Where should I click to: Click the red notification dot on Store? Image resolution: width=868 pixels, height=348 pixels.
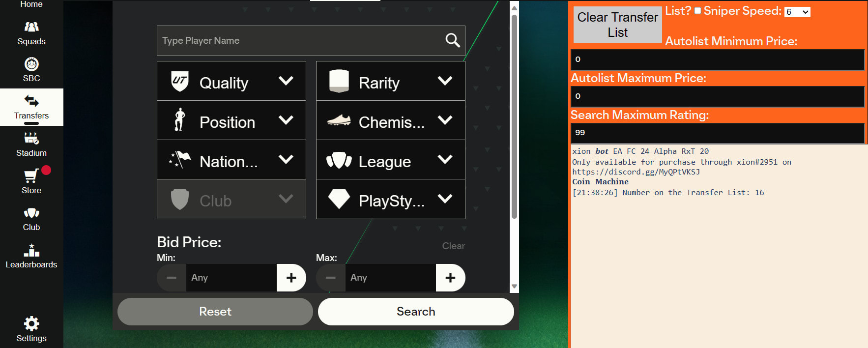(46, 170)
